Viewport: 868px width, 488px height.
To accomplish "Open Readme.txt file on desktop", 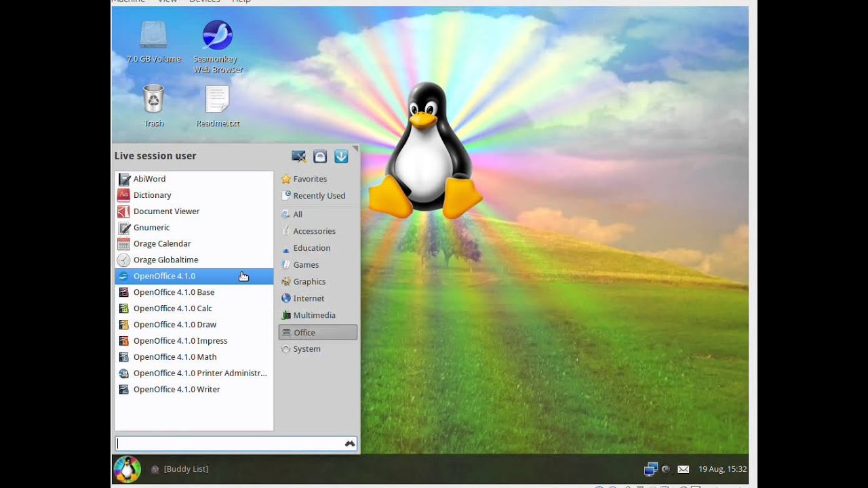I will [218, 106].
